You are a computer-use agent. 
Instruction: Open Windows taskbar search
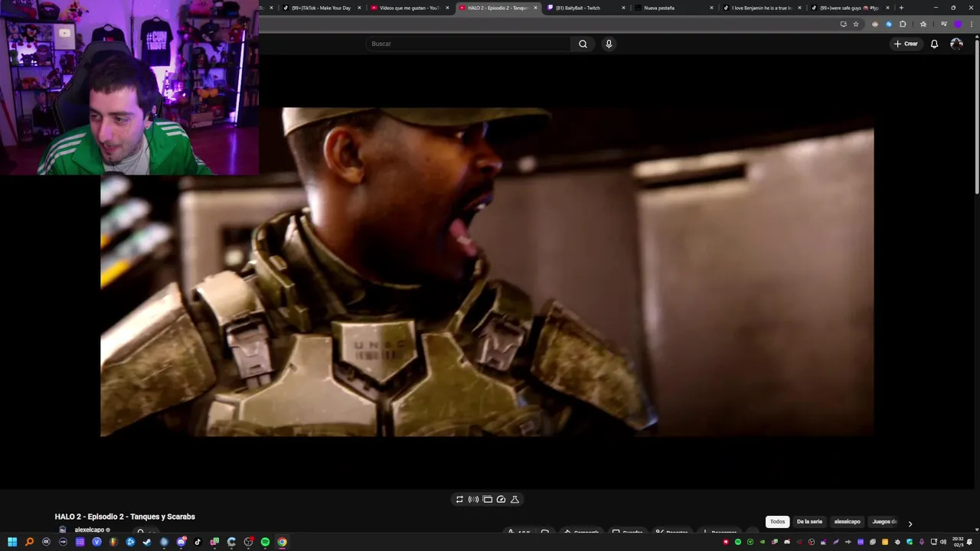coord(29,542)
